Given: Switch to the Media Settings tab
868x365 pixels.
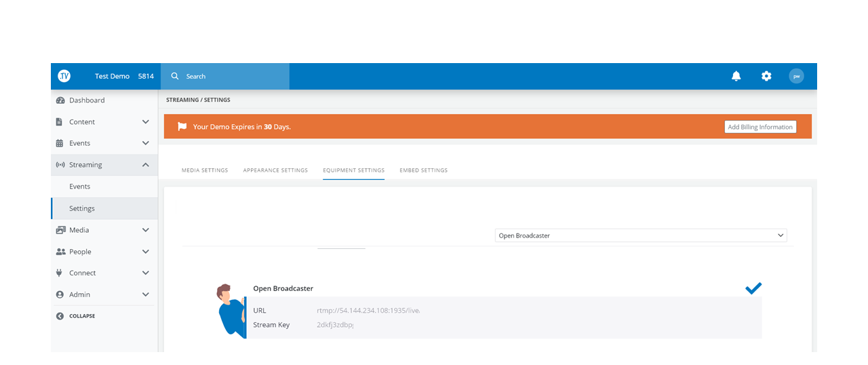Looking at the screenshot, I should (x=205, y=170).
